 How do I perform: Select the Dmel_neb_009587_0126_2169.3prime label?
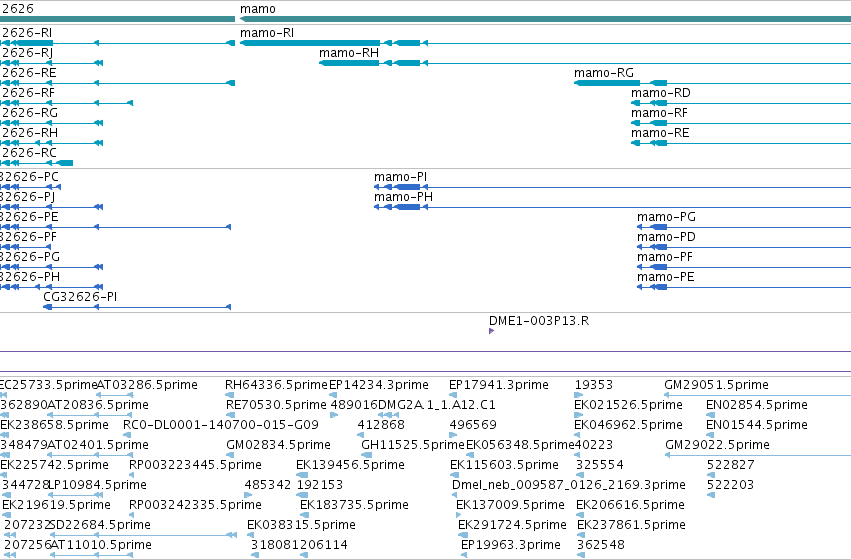click(569, 485)
